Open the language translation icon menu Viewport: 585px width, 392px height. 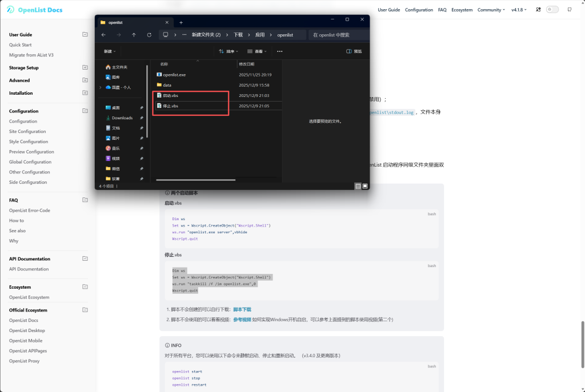pyautogui.click(x=536, y=10)
